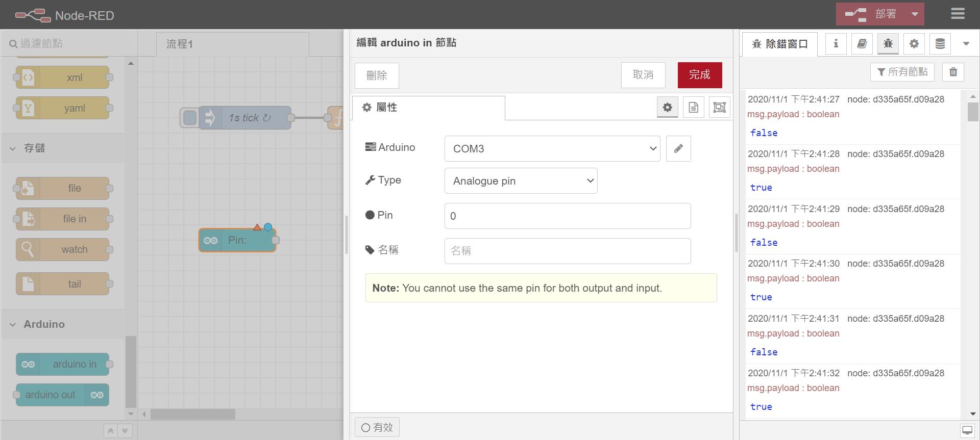Open the help book sidebar tab

pyautogui.click(x=862, y=44)
